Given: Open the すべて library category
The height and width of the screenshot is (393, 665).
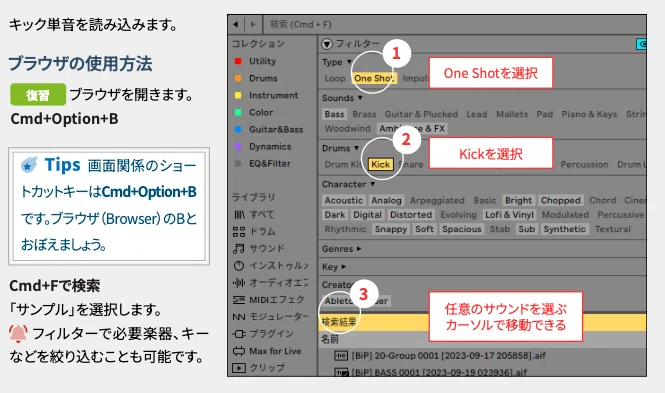Looking at the screenshot, I should point(254,215).
